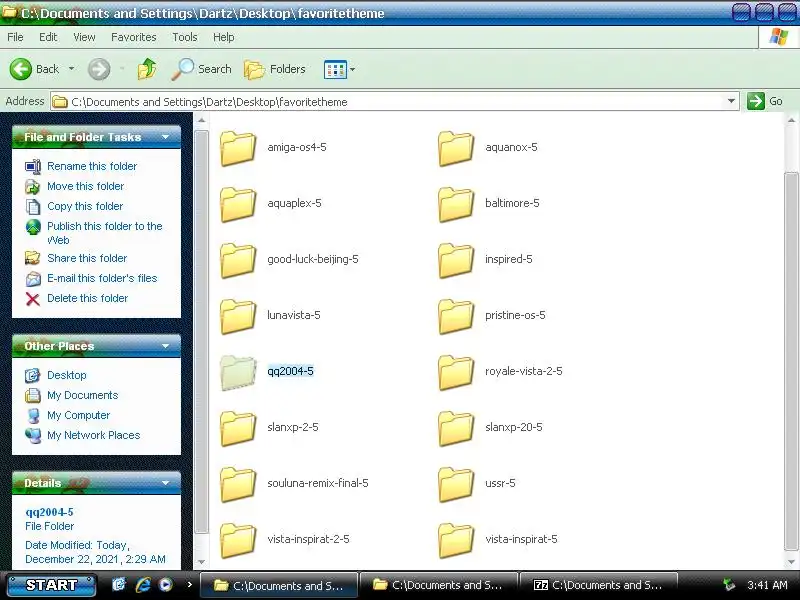This screenshot has width=800, height=600.
Task: Click E-mail this folder's files
Action: 102,278
